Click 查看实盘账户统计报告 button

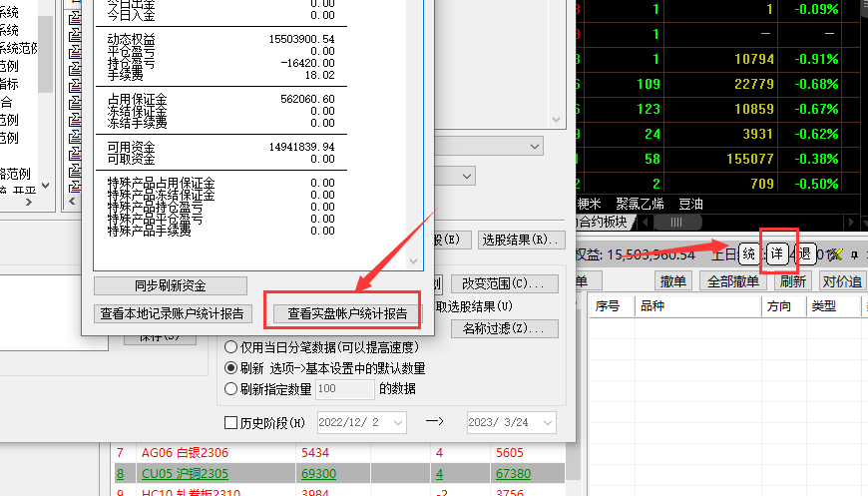pos(347,314)
